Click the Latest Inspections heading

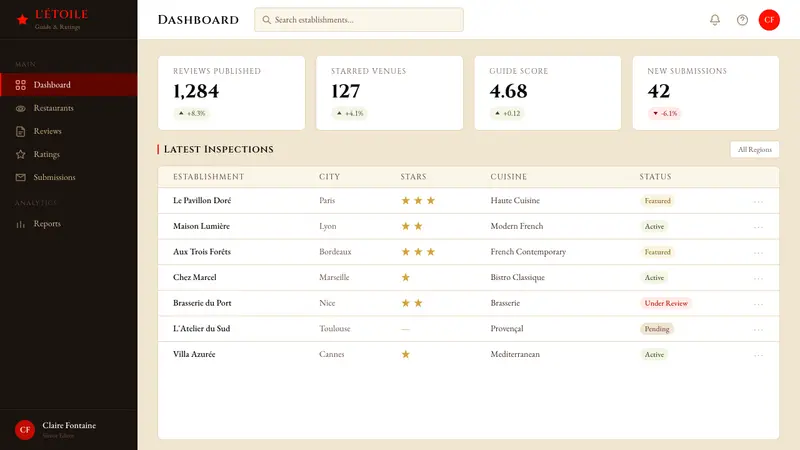(x=218, y=149)
